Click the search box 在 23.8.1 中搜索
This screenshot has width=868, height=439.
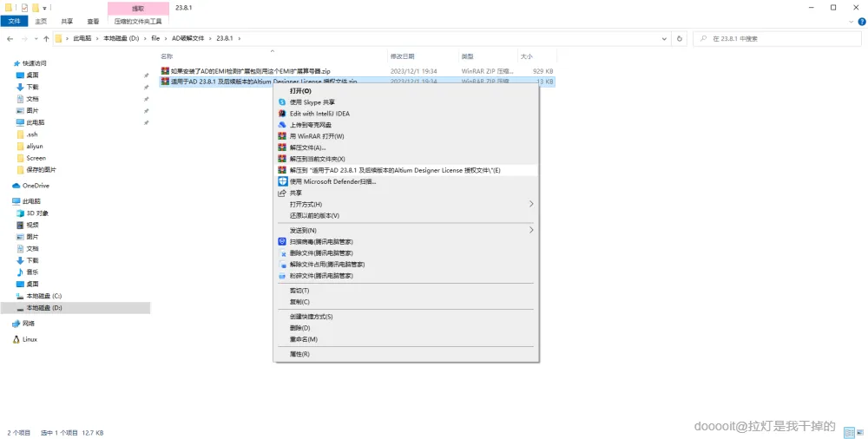[777, 39]
